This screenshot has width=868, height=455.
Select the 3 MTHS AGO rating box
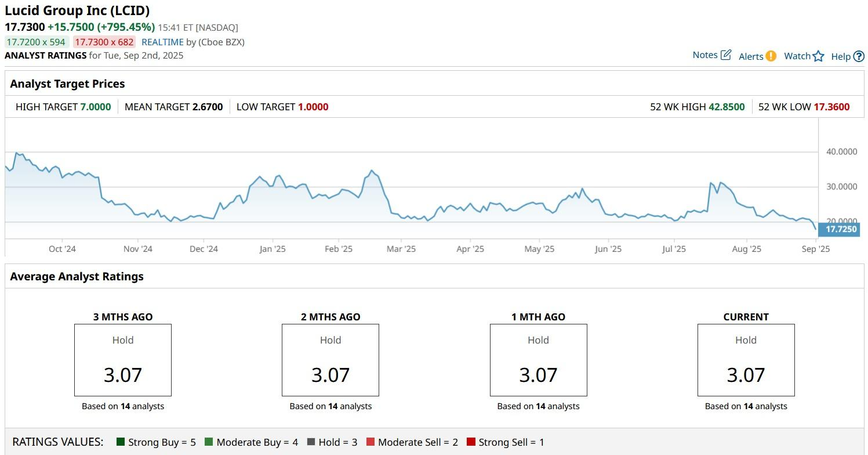pos(123,360)
